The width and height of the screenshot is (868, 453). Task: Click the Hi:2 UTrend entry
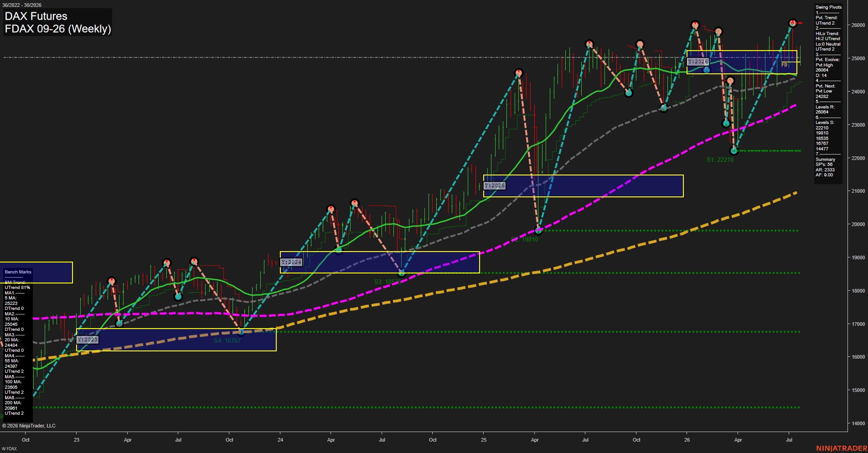coord(828,39)
